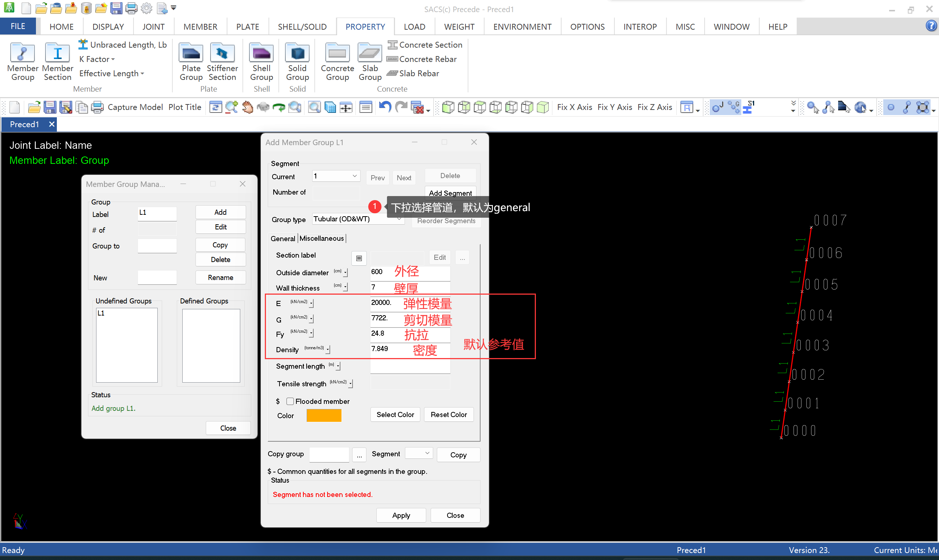Open the Current segment dropdown
This screenshot has width=939, height=560.
tap(354, 176)
